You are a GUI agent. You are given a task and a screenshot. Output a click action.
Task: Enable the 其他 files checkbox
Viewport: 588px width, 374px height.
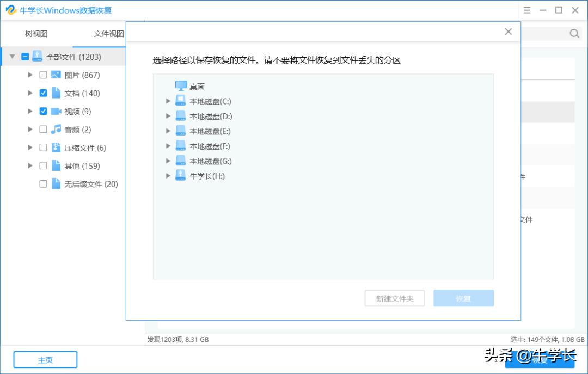click(x=43, y=165)
